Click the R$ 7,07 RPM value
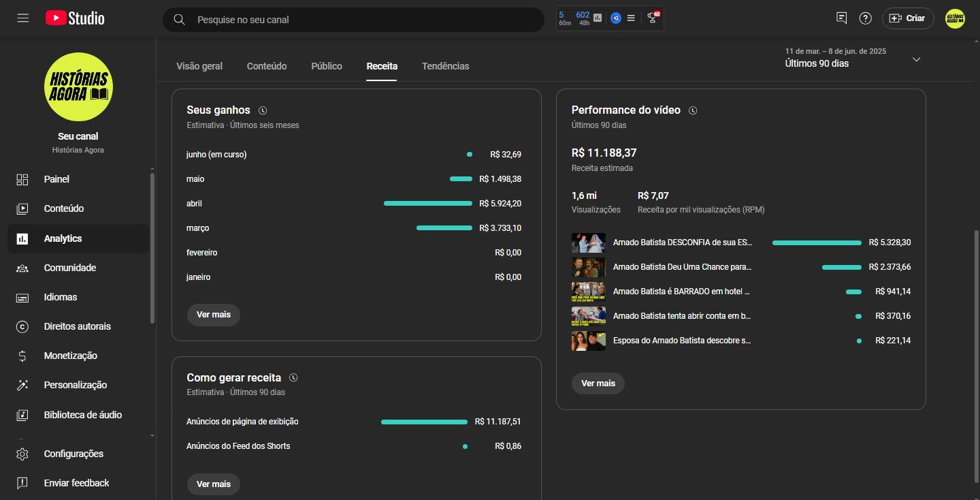 (653, 196)
